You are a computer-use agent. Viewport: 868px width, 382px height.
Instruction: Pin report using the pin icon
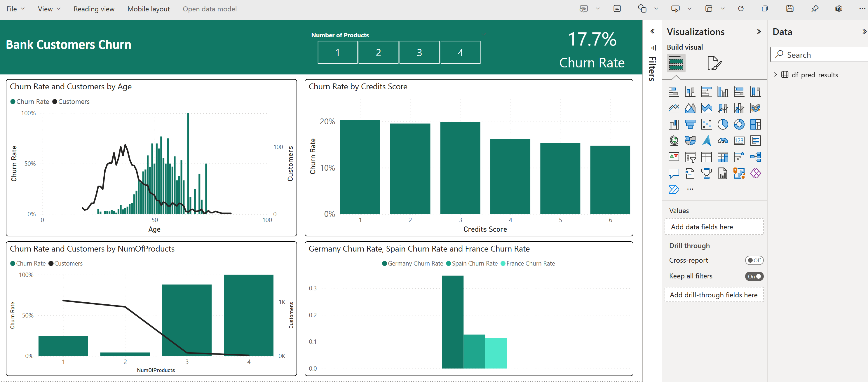point(814,9)
